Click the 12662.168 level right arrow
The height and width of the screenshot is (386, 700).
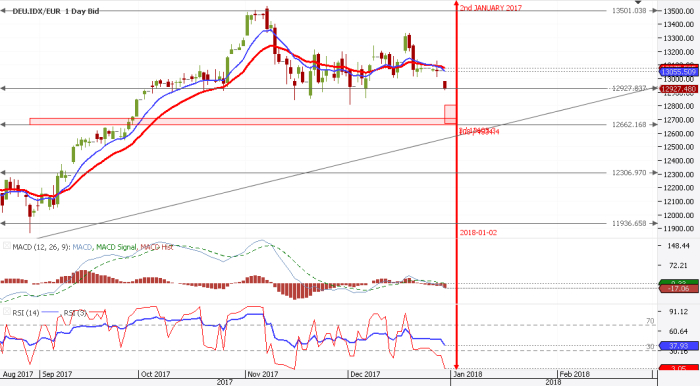pos(654,124)
